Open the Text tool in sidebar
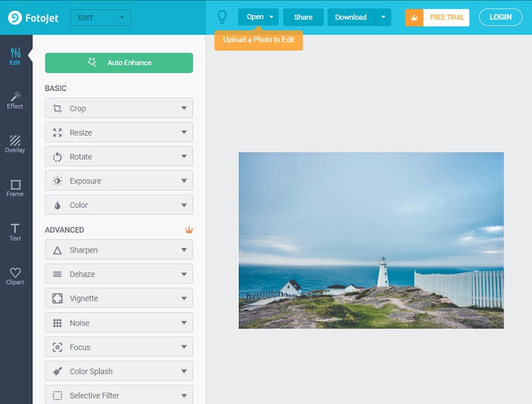The width and height of the screenshot is (532, 404). pyautogui.click(x=15, y=232)
